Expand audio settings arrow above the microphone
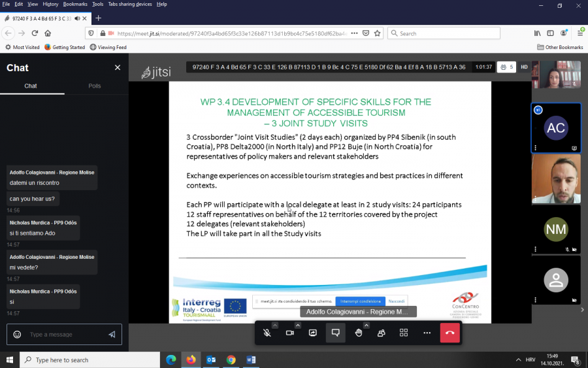This screenshot has width=588, height=368. (275, 325)
